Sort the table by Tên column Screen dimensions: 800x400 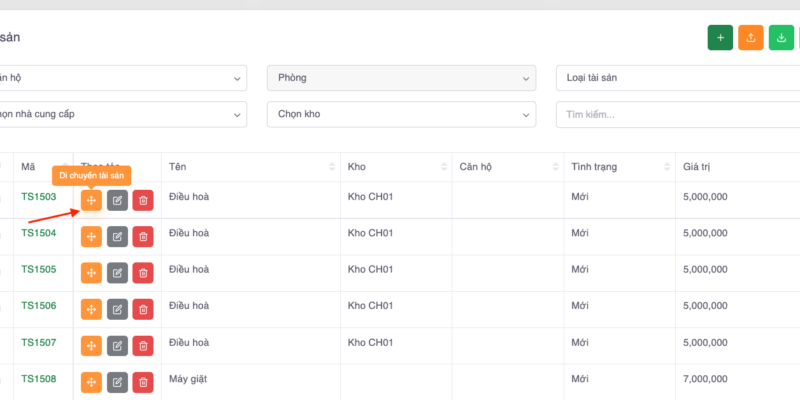pyautogui.click(x=251, y=166)
